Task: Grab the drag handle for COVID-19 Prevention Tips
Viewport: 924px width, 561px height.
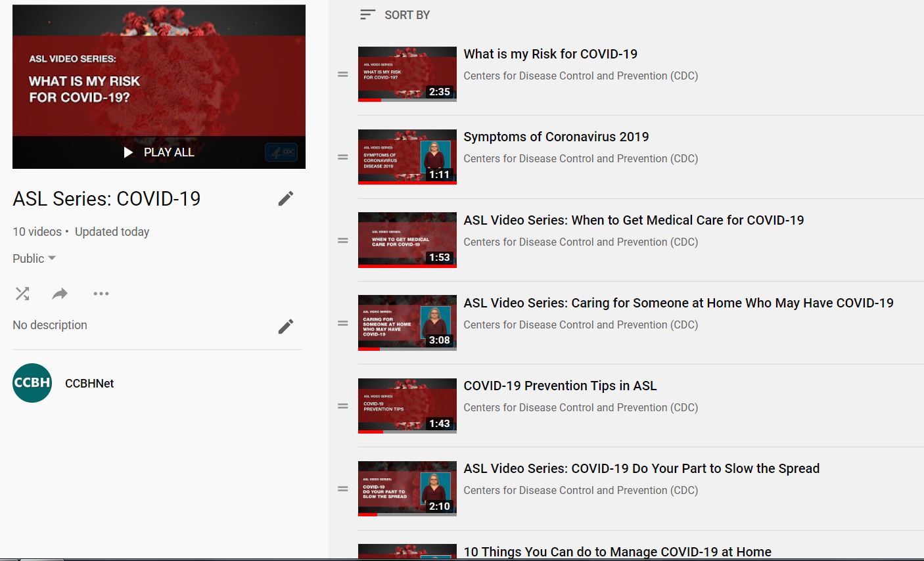Action: [x=343, y=407]
